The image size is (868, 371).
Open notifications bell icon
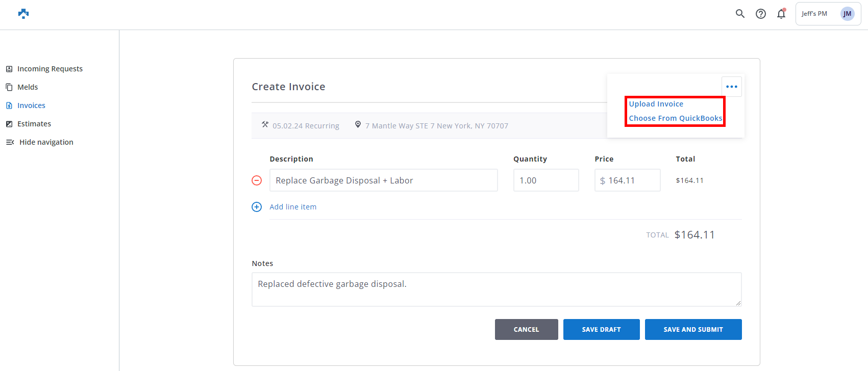[781, 14]
